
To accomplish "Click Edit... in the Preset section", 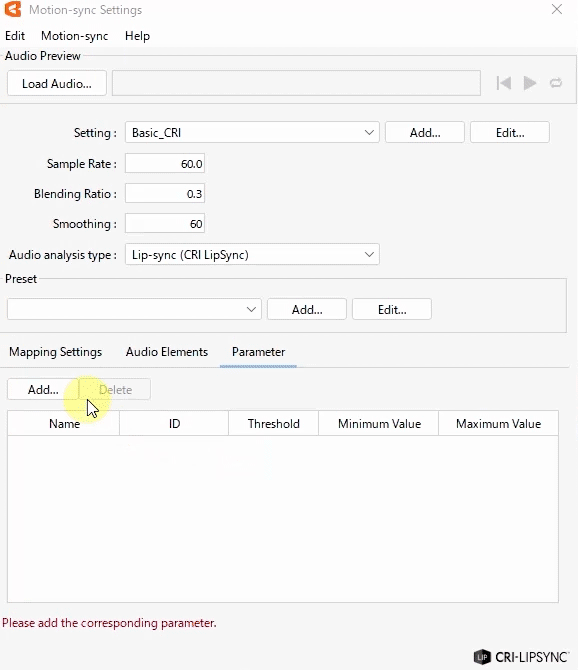I will tap(392, 309).
